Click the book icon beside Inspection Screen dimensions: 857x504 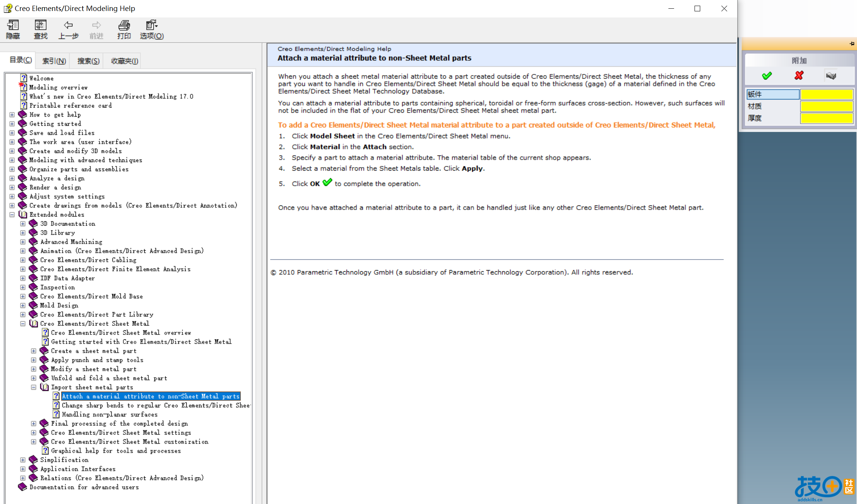click(33, 287)
